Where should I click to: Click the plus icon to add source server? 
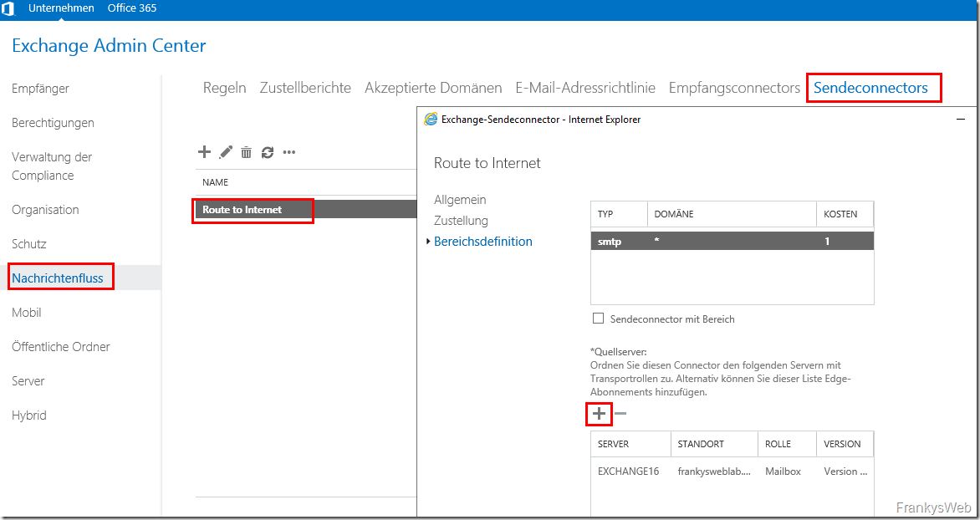[x=599, y=414]
